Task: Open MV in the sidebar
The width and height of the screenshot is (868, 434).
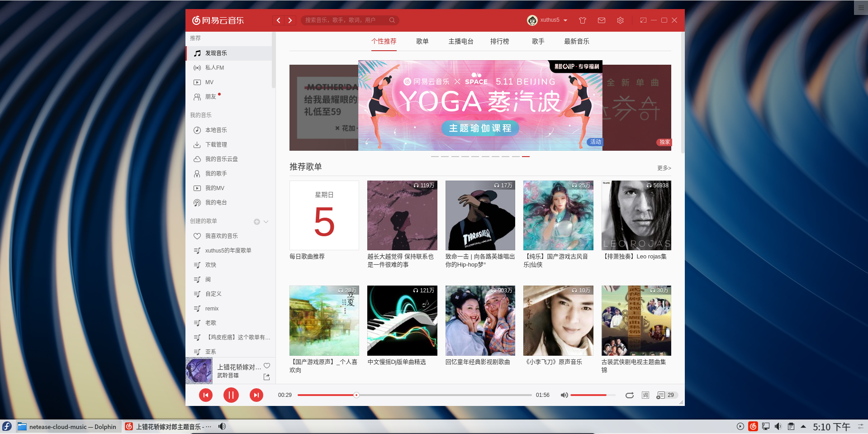Action: tap(229, 82)
